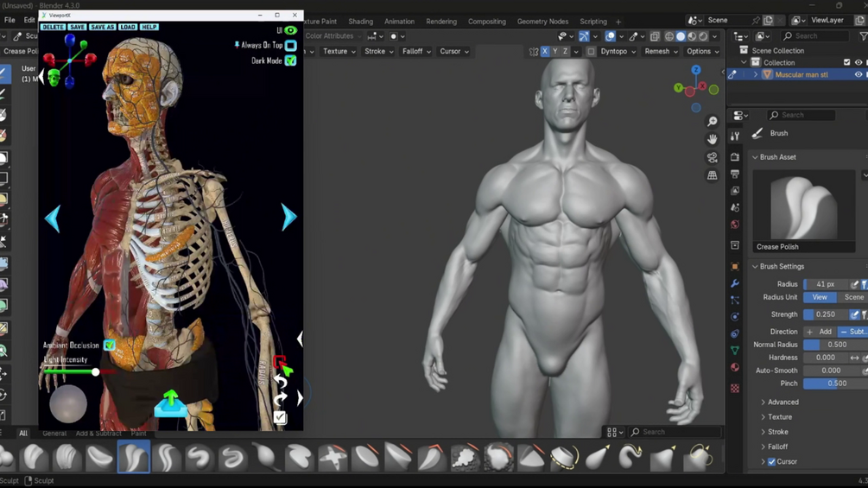Viewport: 868px width, 488px height.
Task: Select the highlighted Crease Polish brush in asset shelf
Action: coord(133,457)
